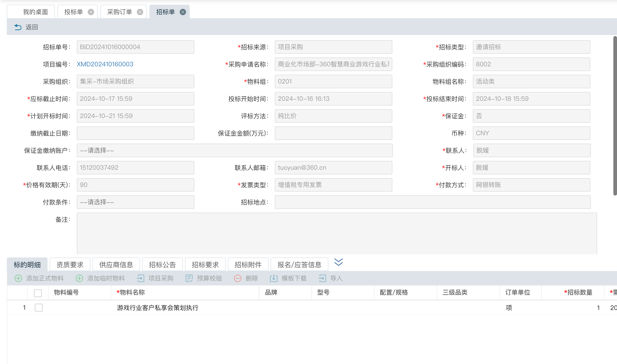Click the red 删除 delete icon
This screenshot has height=364, width=617.
(238, 278)
